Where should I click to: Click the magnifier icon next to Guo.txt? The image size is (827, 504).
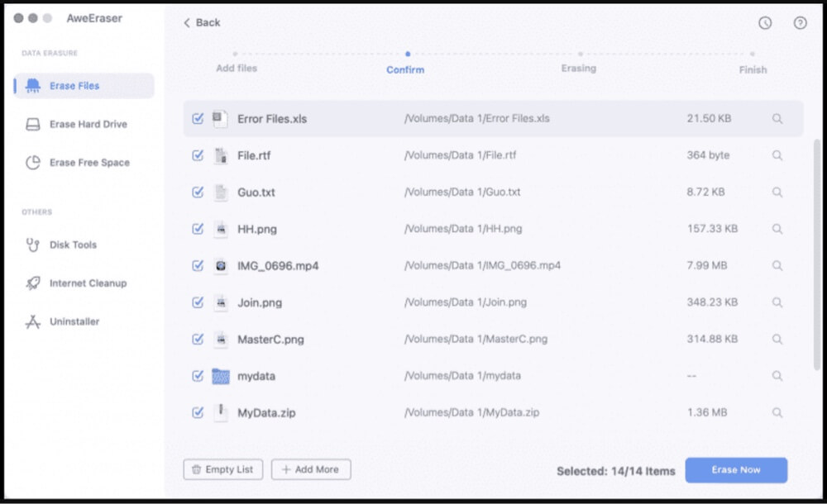tap(777, 192)
